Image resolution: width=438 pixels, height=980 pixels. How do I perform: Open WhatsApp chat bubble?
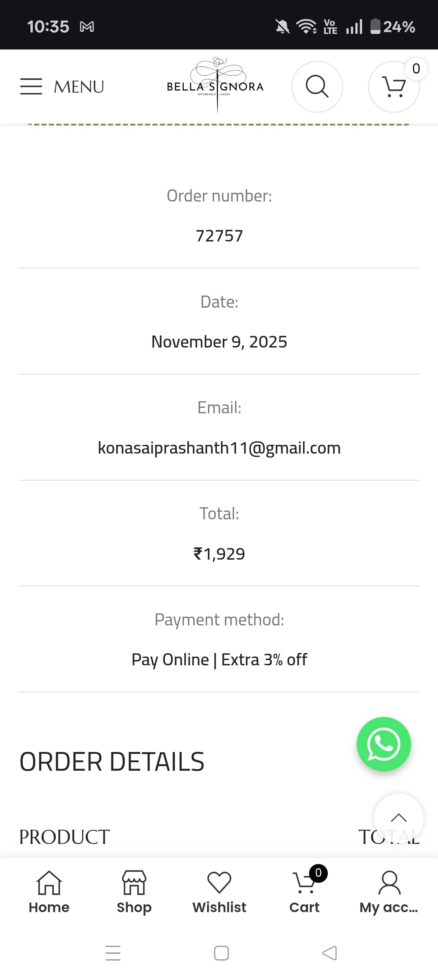coord(384,744)
